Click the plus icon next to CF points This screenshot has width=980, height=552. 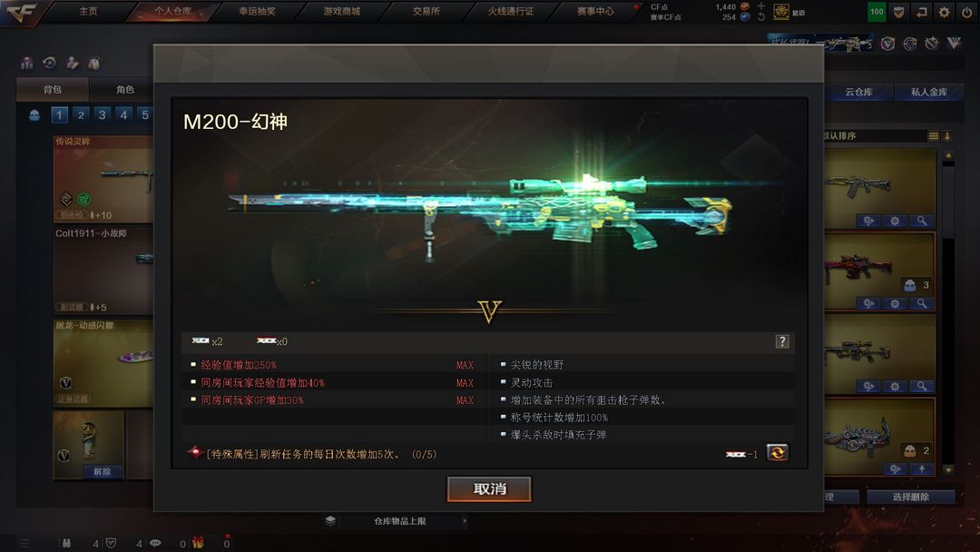pos(760,6)
